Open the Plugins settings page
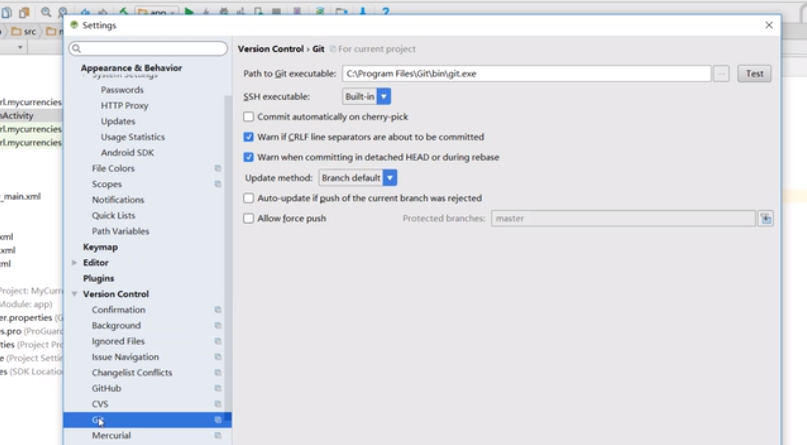 pyautogui.click(x=98, y=278)
